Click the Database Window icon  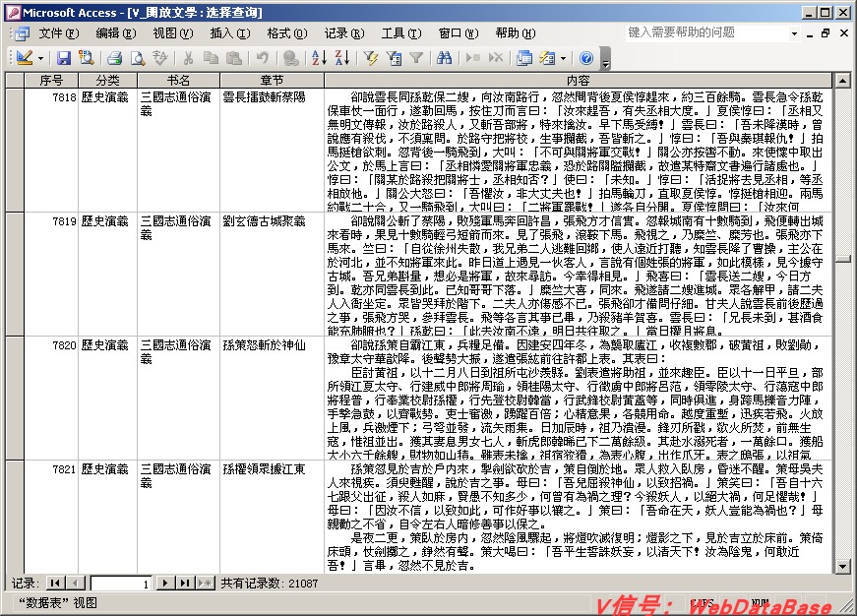[x=524, y=57]
